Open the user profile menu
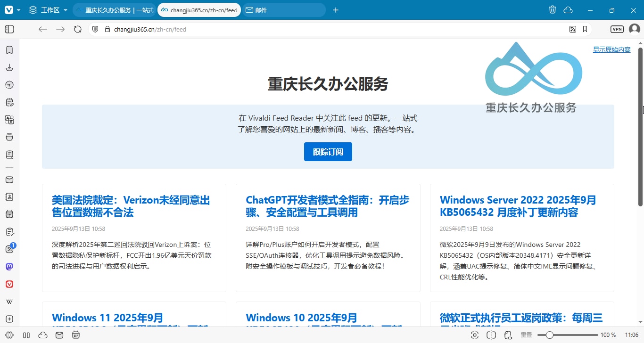Image resolution: width=644 pixels, height=343 pixels. click(634, 29)
